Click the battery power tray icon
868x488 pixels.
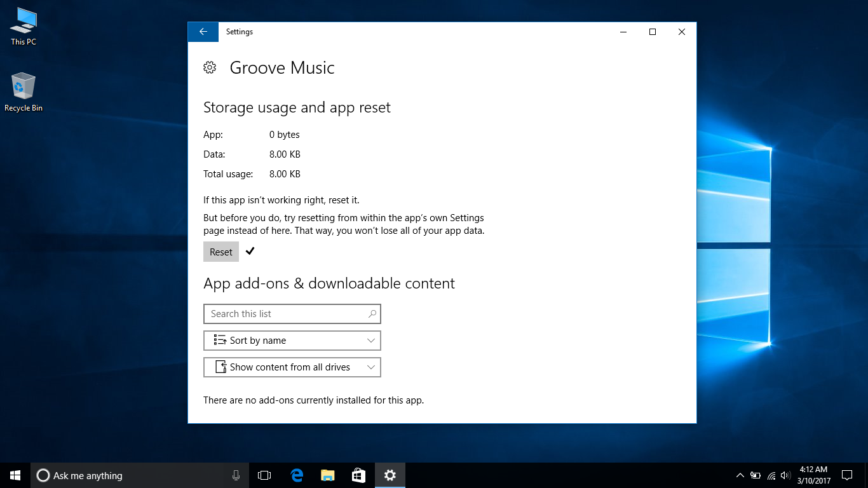coord(756,475)
